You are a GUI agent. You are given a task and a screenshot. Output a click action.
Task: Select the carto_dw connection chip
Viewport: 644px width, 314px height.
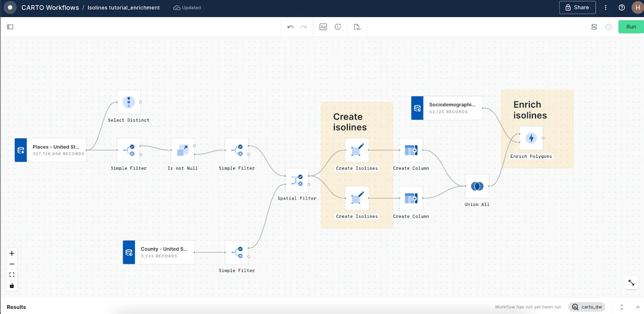click(x=587, y=307)
